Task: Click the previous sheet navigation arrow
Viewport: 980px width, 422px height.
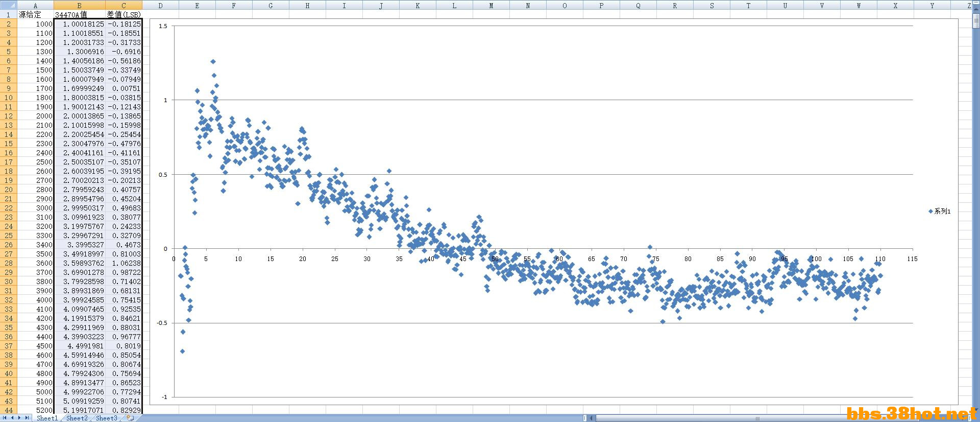Action: tap(13, 418)
